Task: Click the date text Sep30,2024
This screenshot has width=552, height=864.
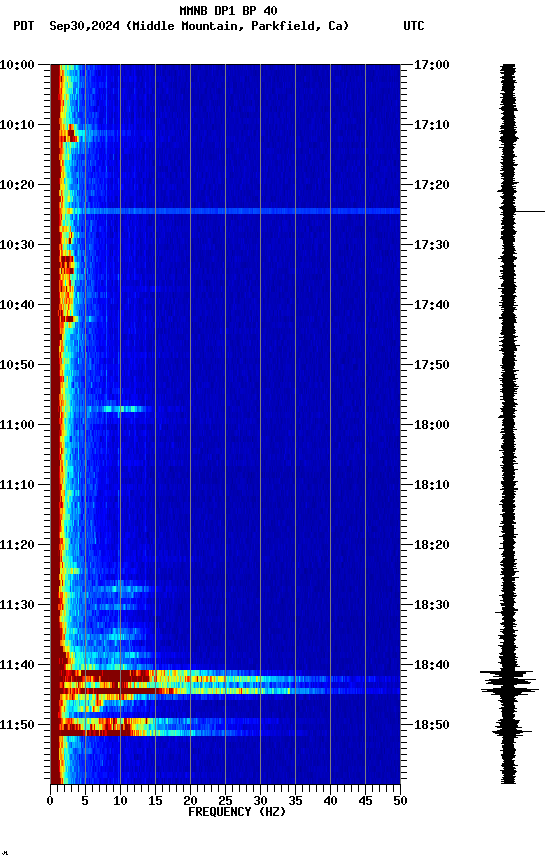Action: 84,26
